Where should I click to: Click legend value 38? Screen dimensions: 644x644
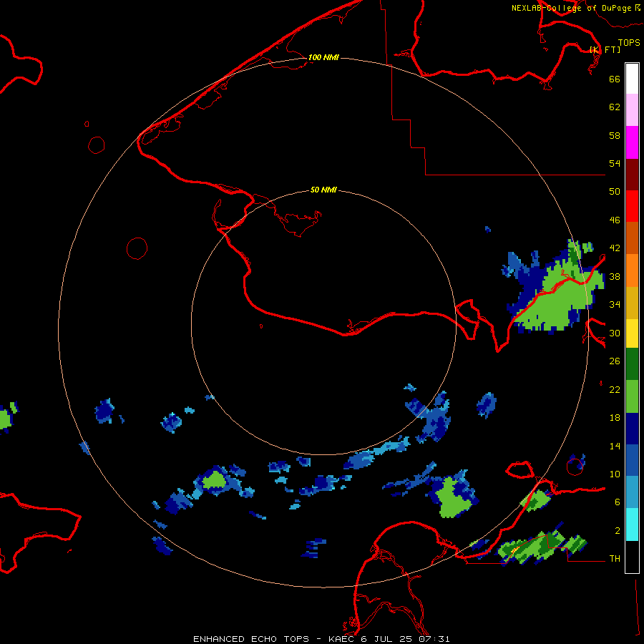point(615,276)
